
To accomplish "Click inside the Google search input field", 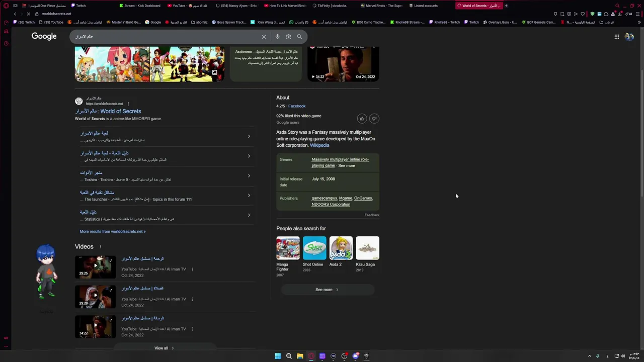I will click(x=166, y=37).
